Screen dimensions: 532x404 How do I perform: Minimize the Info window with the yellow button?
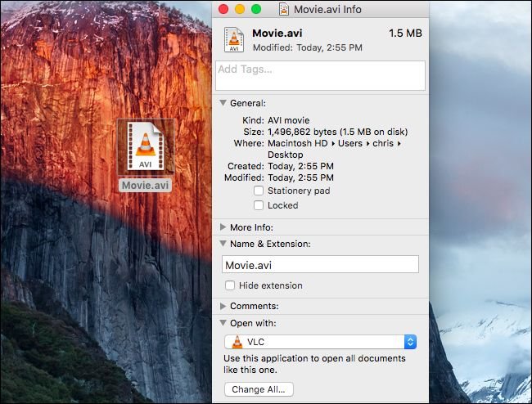click(x=240, y=9)
